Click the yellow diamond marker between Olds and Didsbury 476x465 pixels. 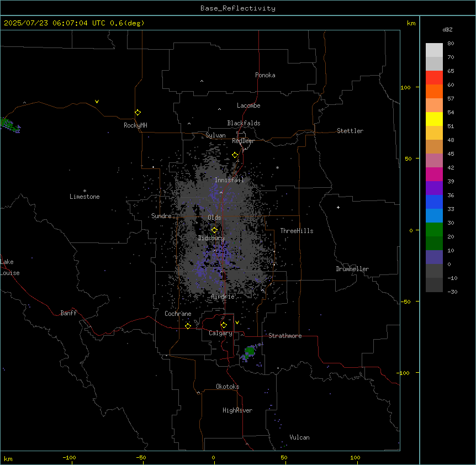coord(214,230)
